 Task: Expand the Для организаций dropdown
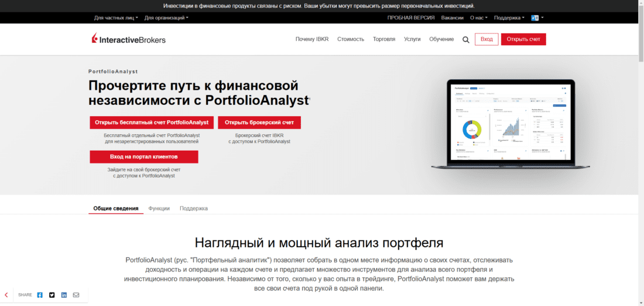(x=166, y=18)
